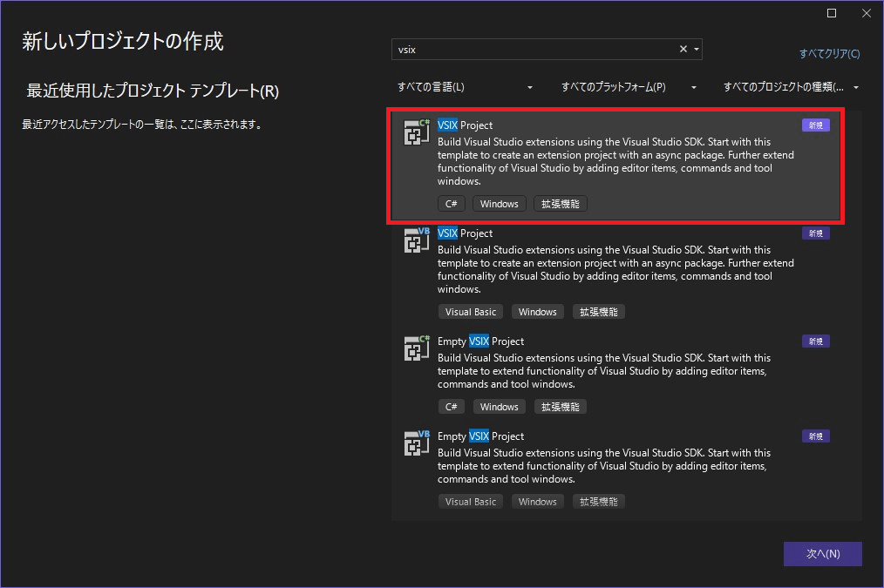
Task: Click 新規 badge on Visual Basic Empty VSIX Project
Action: coord(816,436)
